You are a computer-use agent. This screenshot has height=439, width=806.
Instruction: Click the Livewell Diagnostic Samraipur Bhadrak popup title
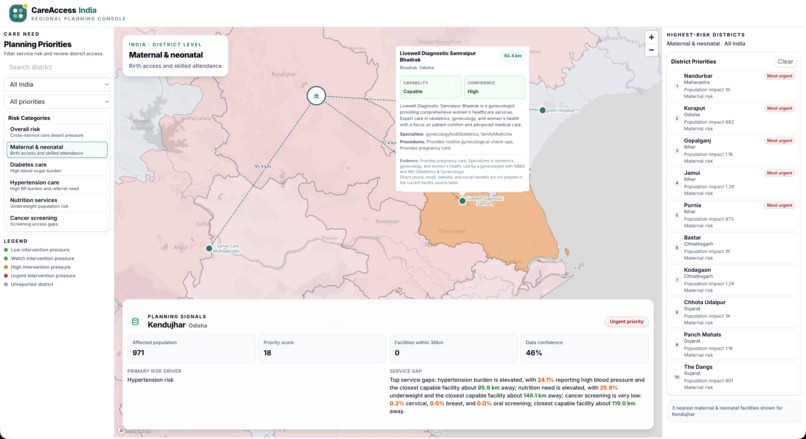point(438,57)
